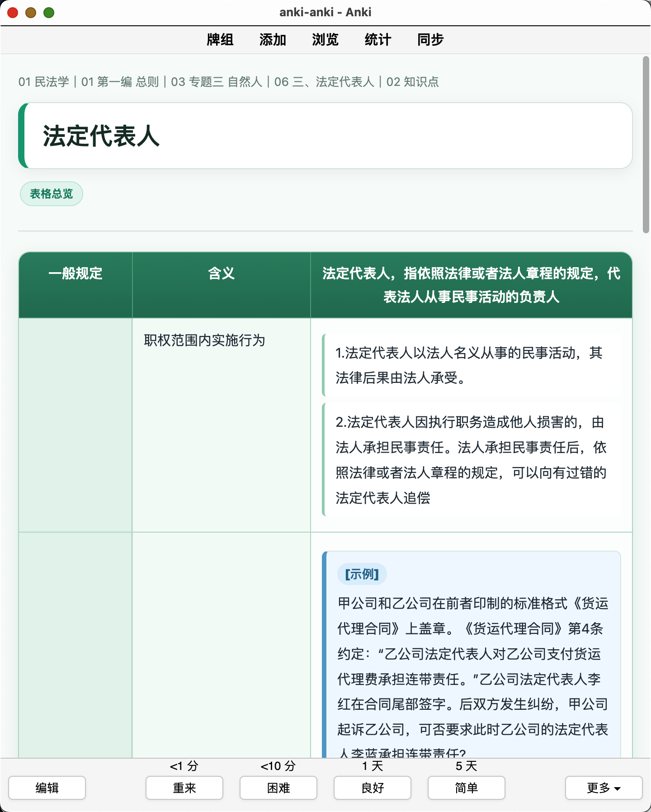Image resolution: width=651 pixels, height=812 pixels.
Task: Click the 法定代表人 card title
Action: click(x=101, y=136)
